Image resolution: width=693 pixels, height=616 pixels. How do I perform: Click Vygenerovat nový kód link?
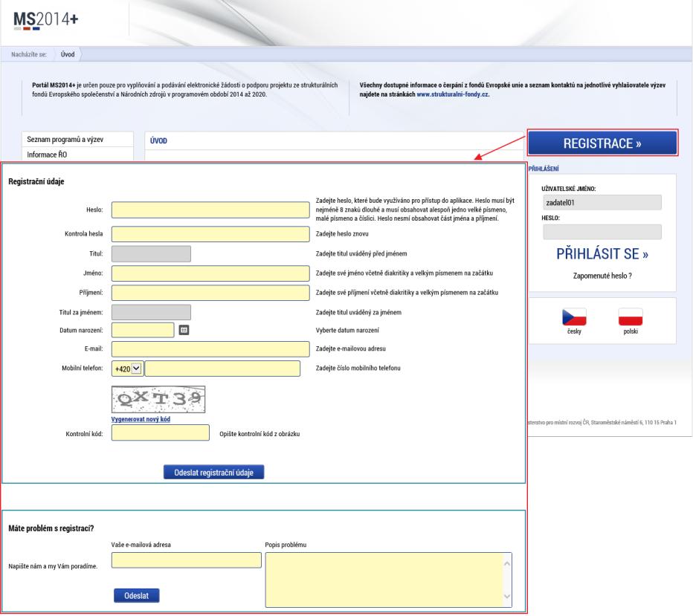(141, 419)
